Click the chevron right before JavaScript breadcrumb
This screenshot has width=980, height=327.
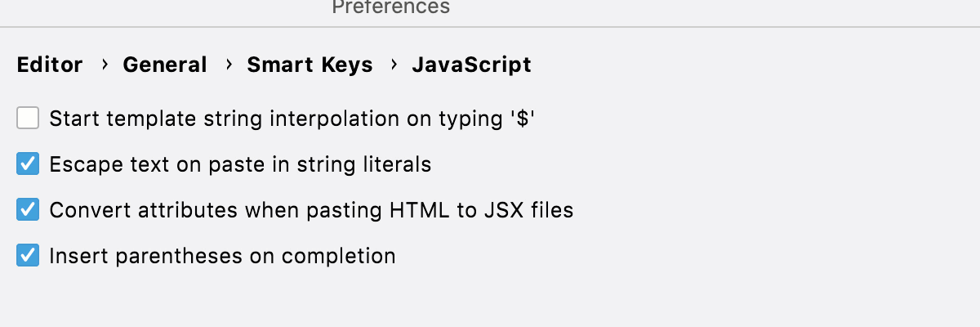tap(393, 65)
